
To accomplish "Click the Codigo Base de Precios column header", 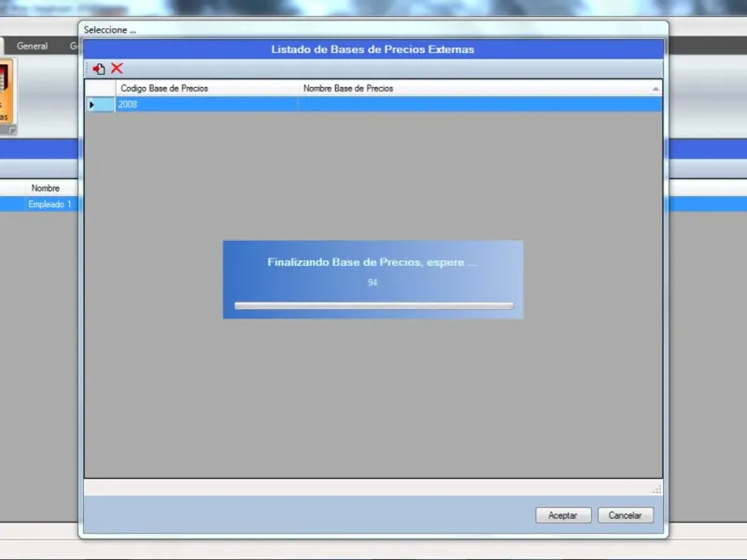I will (206, 88).
